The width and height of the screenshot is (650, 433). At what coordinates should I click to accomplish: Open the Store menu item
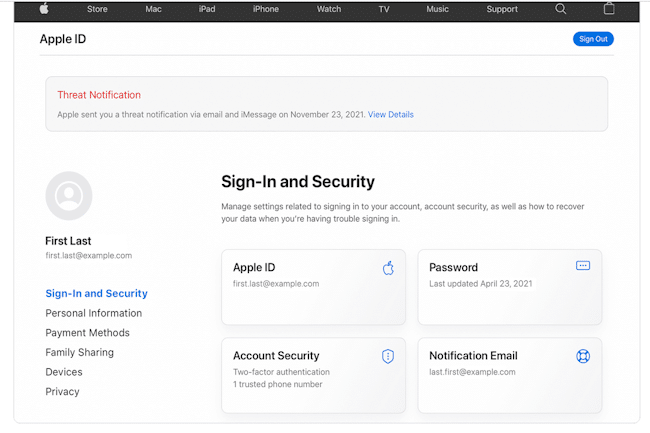click(x=97, y=9)
